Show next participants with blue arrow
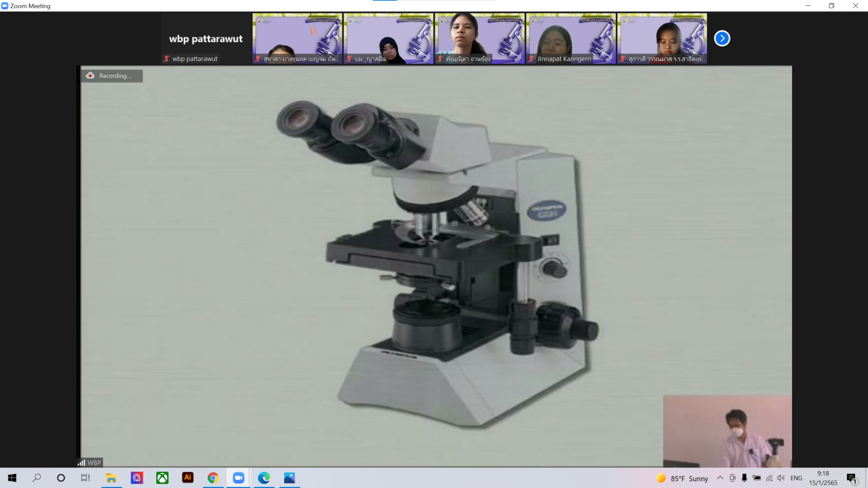 pyautogui.click(x=722, y=38)
